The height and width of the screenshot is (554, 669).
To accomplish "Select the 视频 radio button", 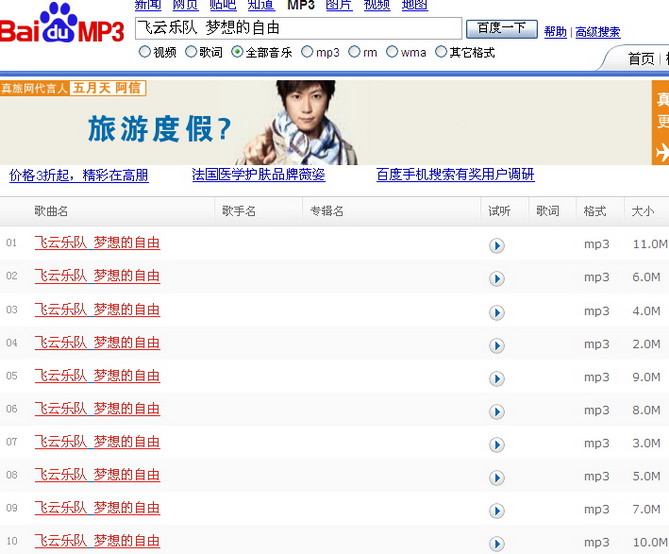I will click(145, 52).
